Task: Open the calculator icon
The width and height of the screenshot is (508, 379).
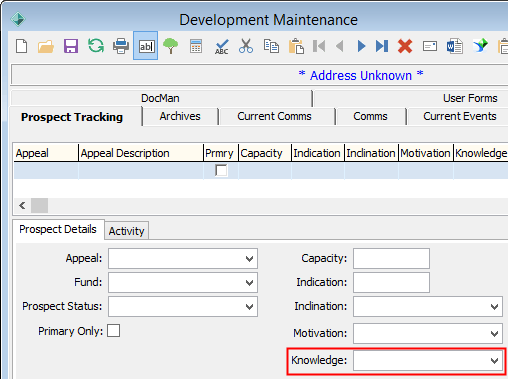Action: [196, 46]
